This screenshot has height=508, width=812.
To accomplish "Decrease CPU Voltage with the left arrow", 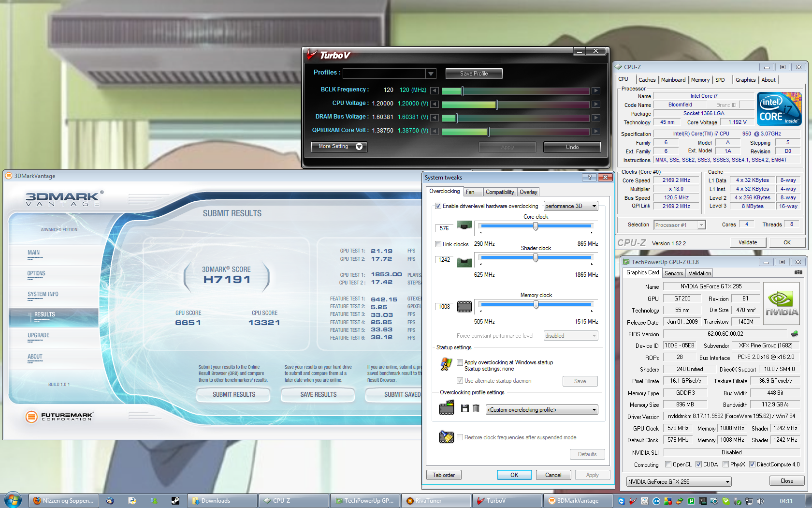I will coord(435,104).
